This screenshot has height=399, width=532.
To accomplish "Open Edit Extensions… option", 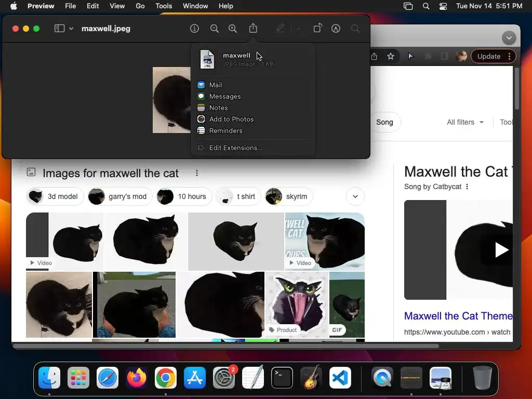I will coord(253,148).
